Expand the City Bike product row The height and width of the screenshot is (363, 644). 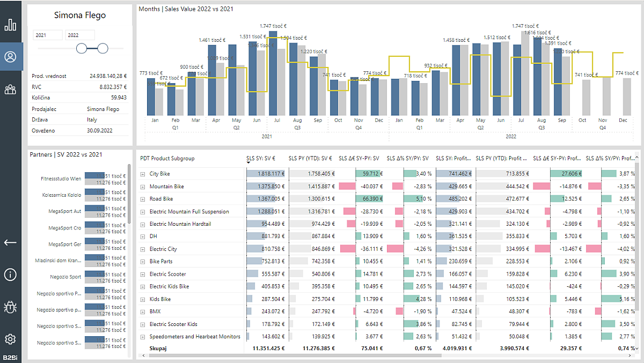pos(143,174)
